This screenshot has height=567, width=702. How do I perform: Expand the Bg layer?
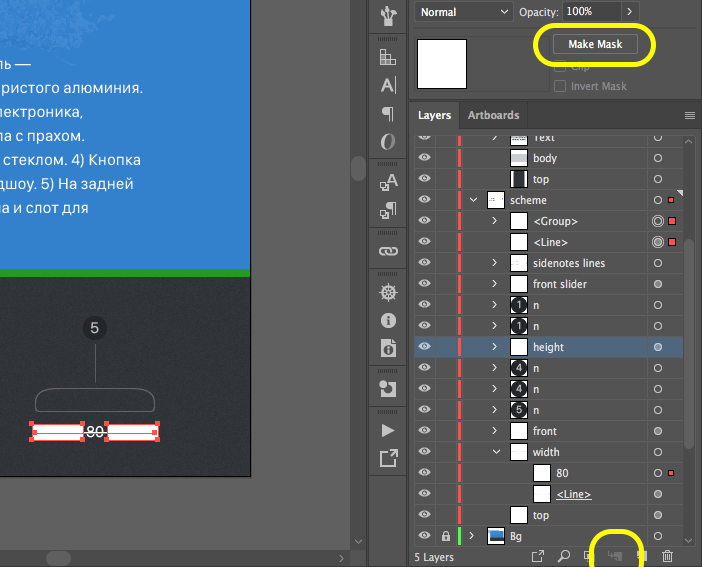tap(471, 536)
